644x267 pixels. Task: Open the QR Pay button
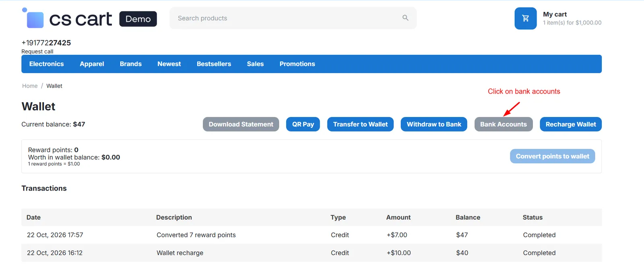303,124
